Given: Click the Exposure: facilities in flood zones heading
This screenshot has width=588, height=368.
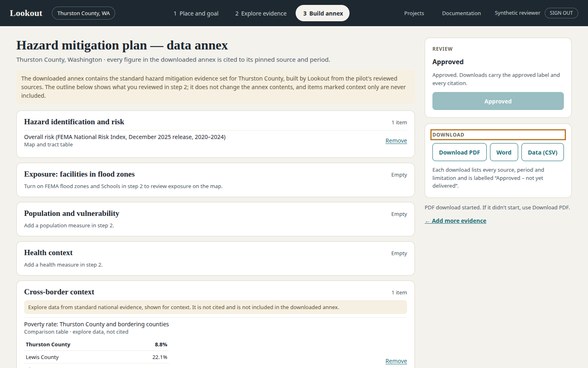Looking at the screenshot, I should pyautogui.click(x=79, y=174).
